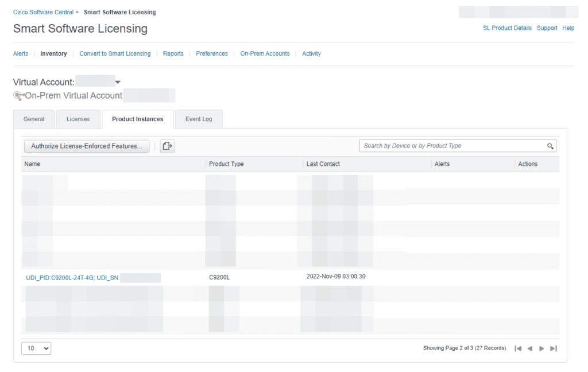The height and width of the screenshot is (372, 588).
Task: Open the C9200L-24T-4G product instance link
Action: click(x=73, y=278)
